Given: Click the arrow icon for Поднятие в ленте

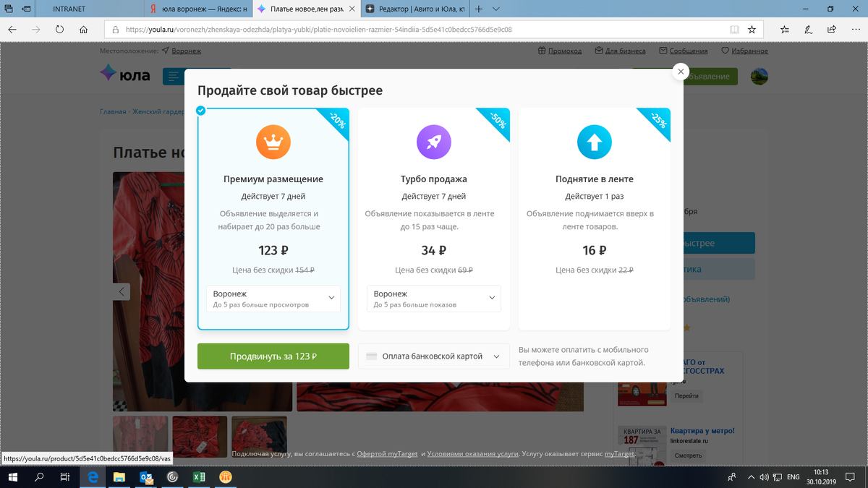Looking at the screenshot, I should [594, 142].
